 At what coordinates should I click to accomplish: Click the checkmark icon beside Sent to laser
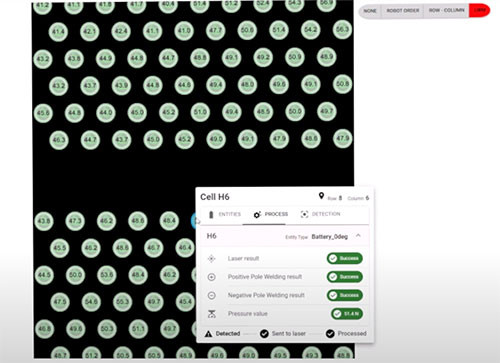264,334
